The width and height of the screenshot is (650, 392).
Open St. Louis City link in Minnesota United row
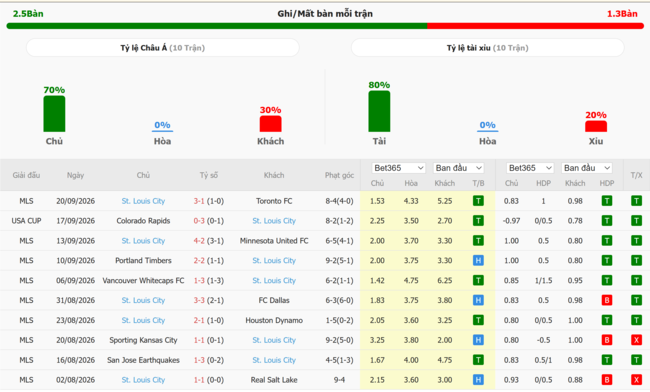point(143,241)
